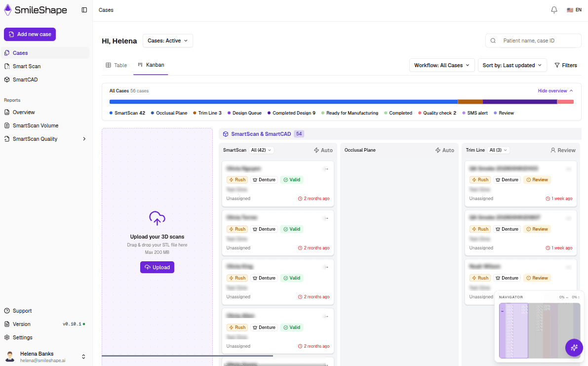
Task: Click the search magnifier icon
Action: (493, 41)
